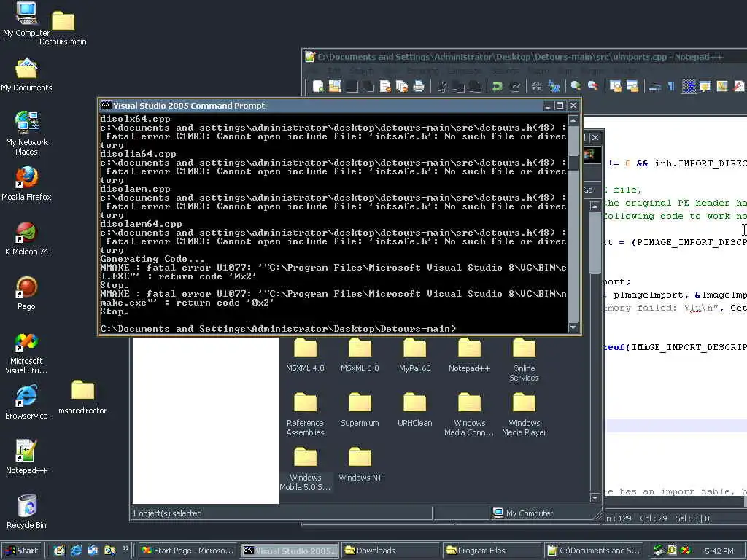Click the Close All icon in Notepad++ toolbar

coord(402,86)
